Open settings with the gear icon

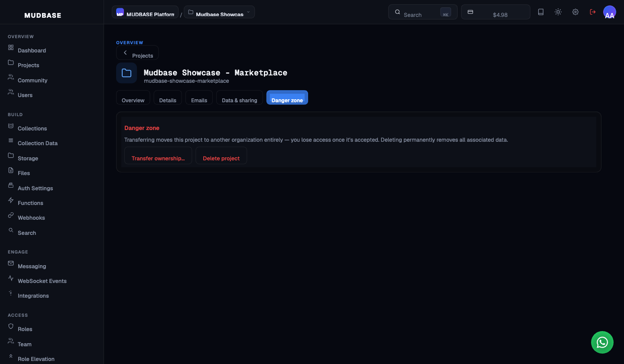[x=575, y=12]
